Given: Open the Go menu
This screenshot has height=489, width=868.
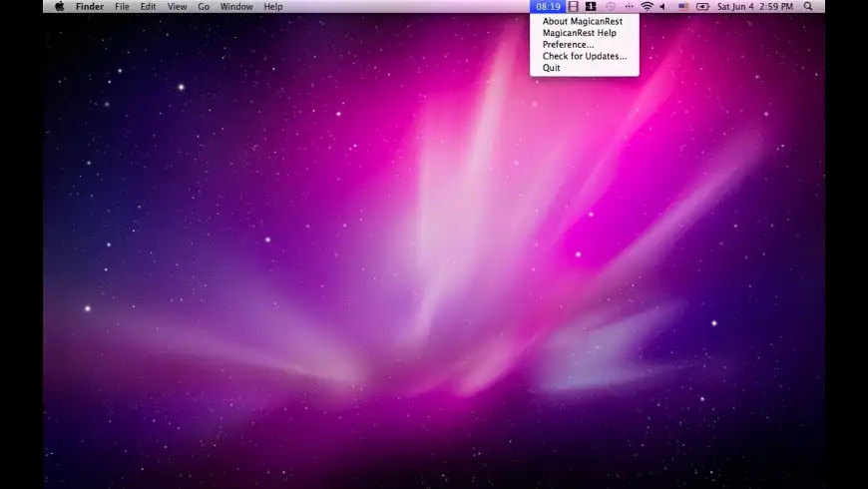Looking at the screenshot, I should coord(204,6).
